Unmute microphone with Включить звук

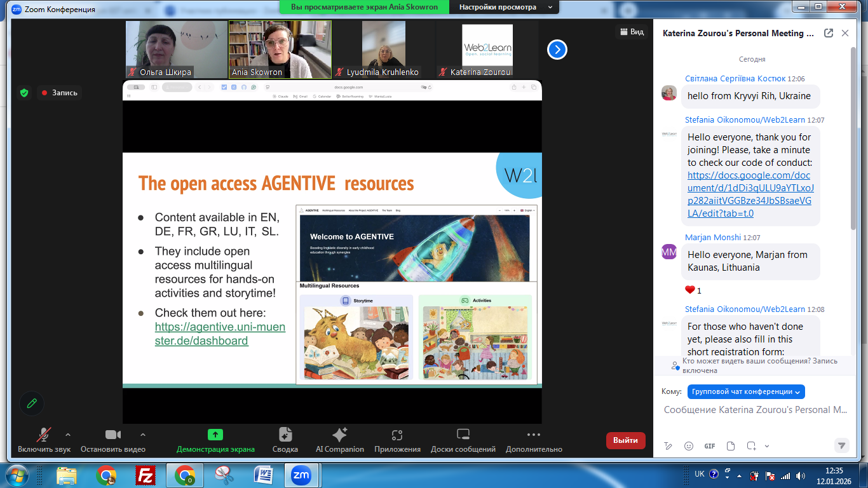coord(43,440)
